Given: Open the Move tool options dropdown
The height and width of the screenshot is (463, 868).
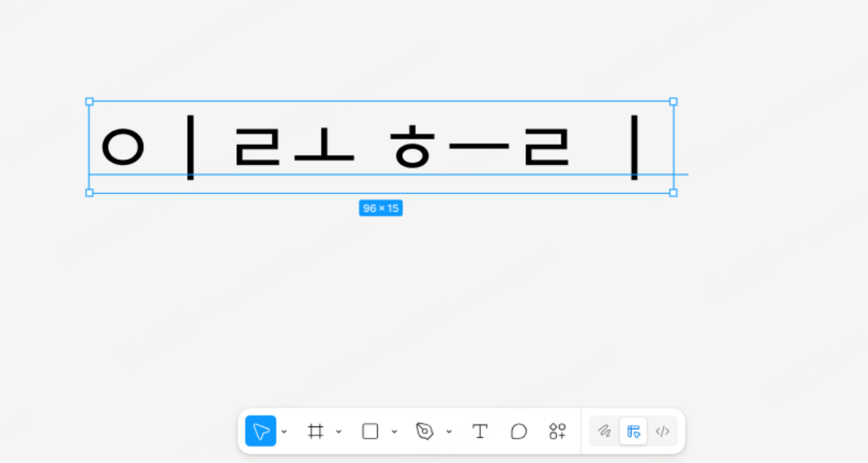Looking at the screenshot, I should click(284, 430).
